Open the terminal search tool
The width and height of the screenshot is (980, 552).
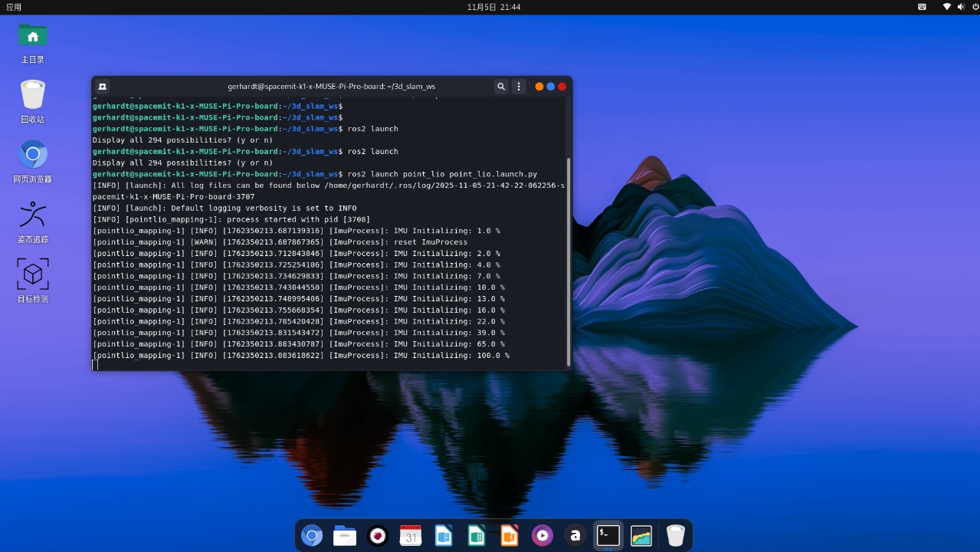click(501, 87)
